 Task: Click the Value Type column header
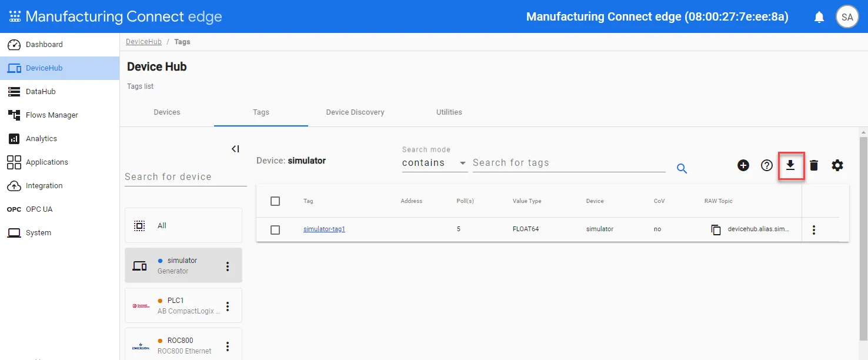[527, 201]
